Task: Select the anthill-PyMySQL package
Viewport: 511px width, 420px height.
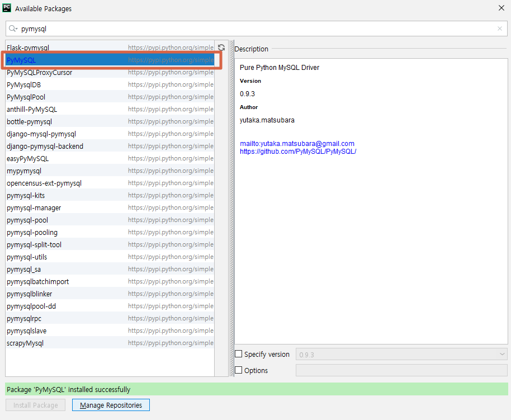Action: coord(110,109)
